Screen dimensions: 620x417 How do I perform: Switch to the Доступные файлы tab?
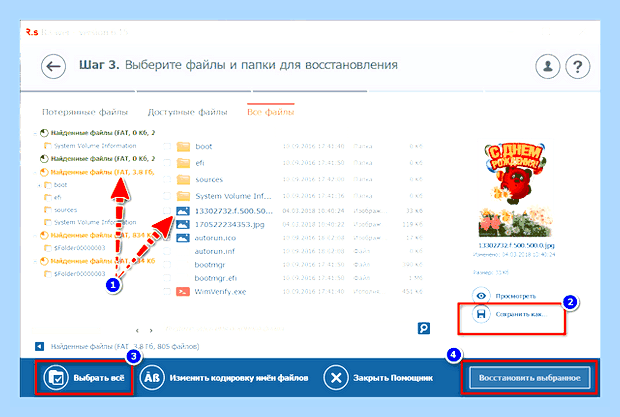coord(187,112)
